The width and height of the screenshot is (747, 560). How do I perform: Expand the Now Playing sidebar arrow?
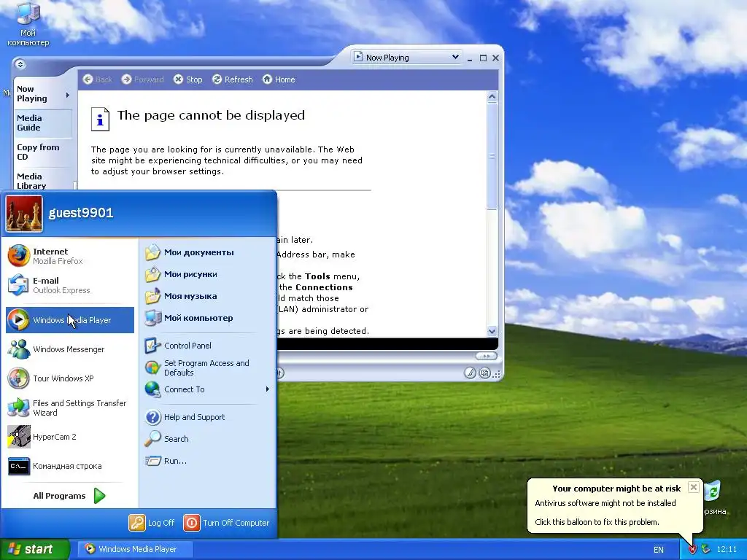tap(68, 95)
